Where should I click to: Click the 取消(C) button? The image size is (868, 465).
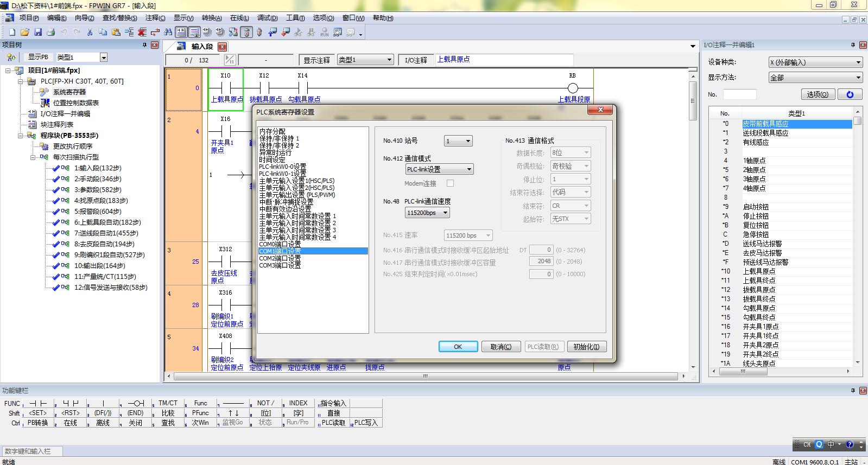coord(501,347)
